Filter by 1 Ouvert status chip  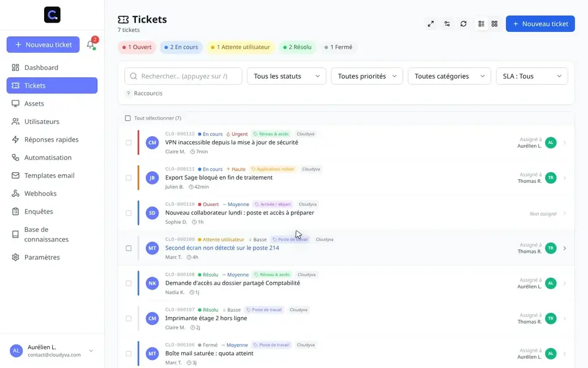(137, 47)
